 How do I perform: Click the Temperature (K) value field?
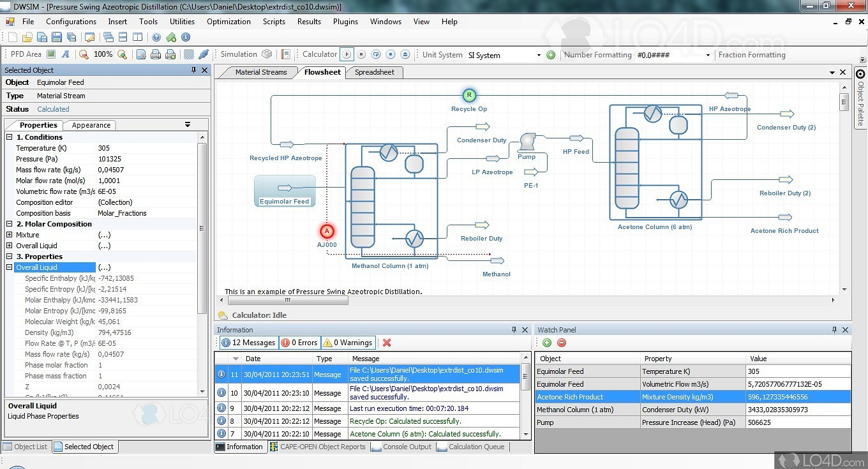click(x=147, y=148)
